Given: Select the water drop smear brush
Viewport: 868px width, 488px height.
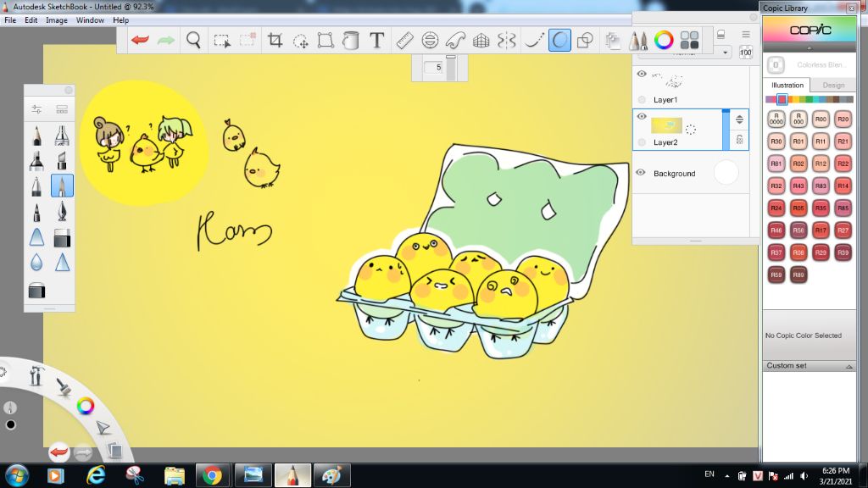Looking at the screenshot, I should pos(36,263).
